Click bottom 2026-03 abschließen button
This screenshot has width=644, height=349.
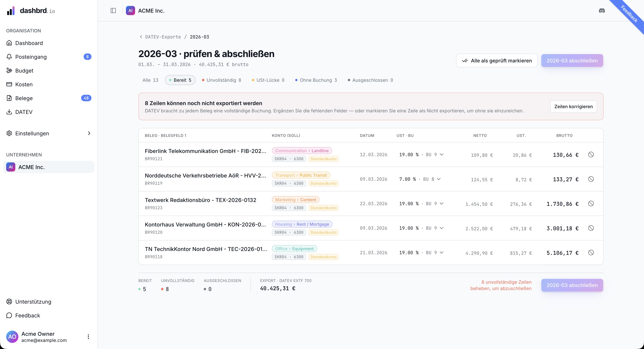(572, 285)
